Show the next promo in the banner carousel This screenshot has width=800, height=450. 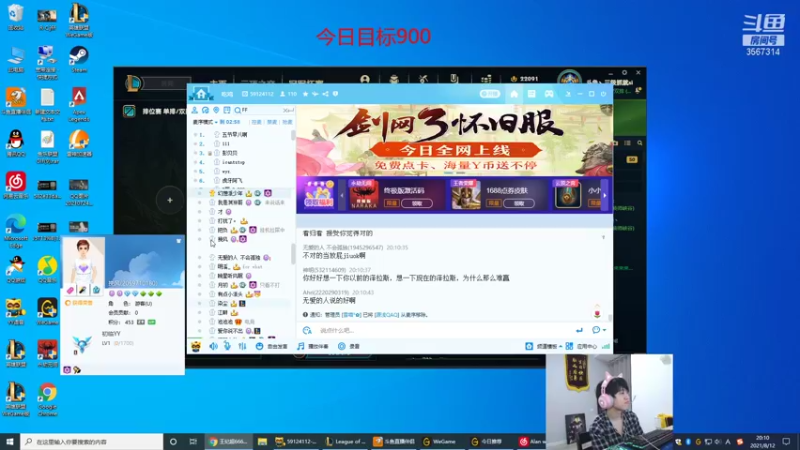click(605, 195)
